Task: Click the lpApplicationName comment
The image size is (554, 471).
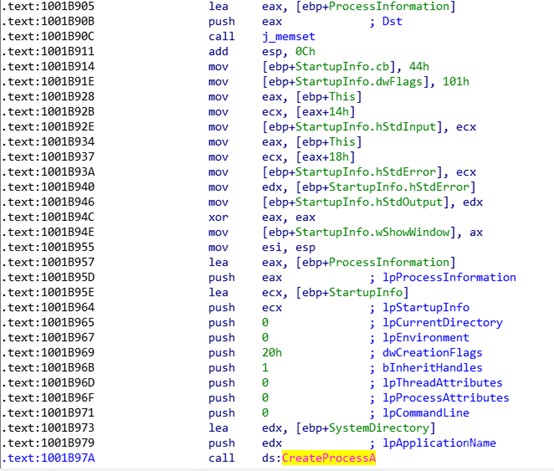Action: tap(439, 443)
